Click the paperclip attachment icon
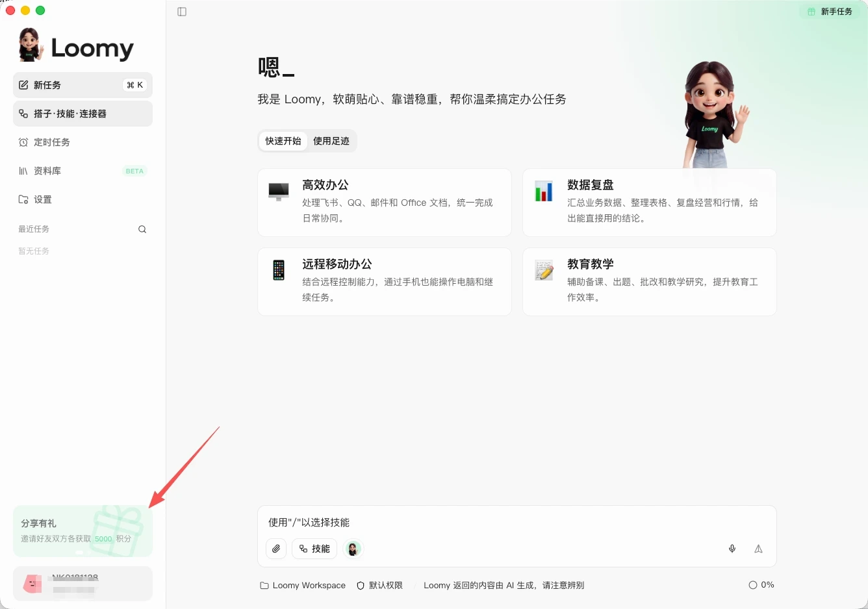 276,549
